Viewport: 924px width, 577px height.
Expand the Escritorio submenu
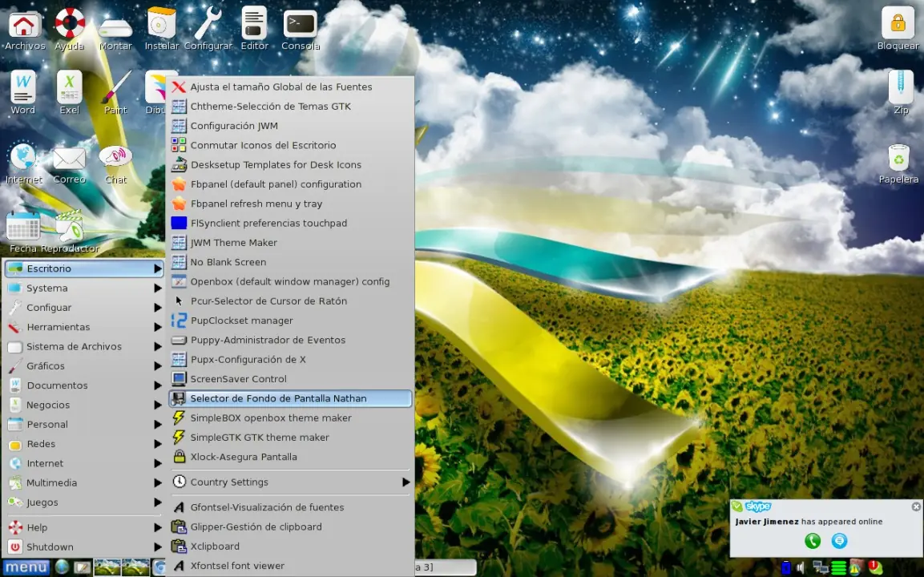pos(83,268)
